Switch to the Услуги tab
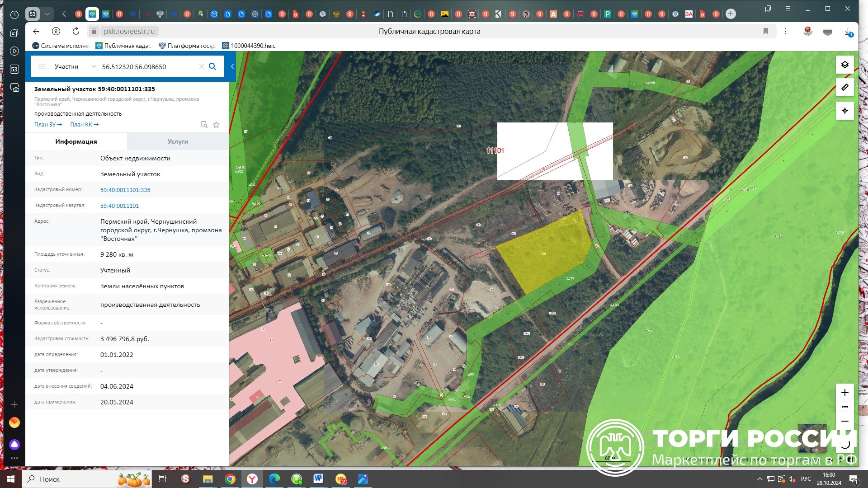Viewport: 868px width, 488px height. (x=178, y=141)
